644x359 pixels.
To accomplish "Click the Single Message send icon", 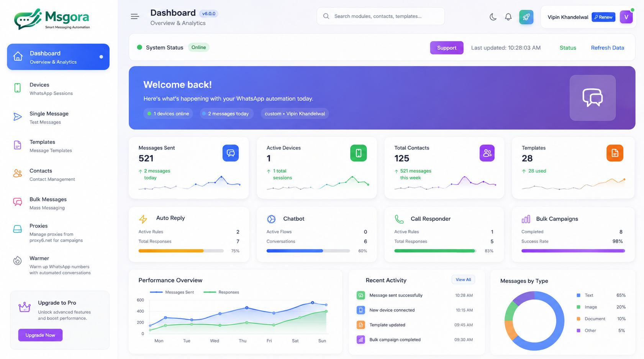I will (x=18, y=117).
